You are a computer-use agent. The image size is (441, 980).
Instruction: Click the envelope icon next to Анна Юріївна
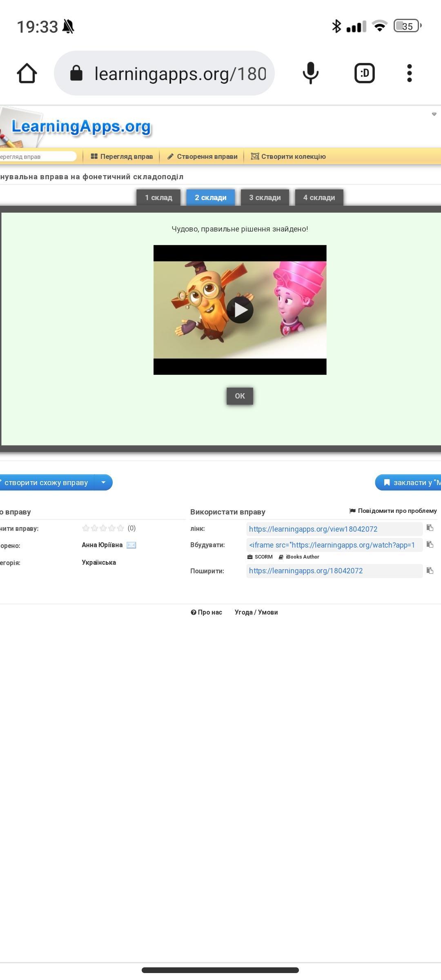click(x=131, y=545)
